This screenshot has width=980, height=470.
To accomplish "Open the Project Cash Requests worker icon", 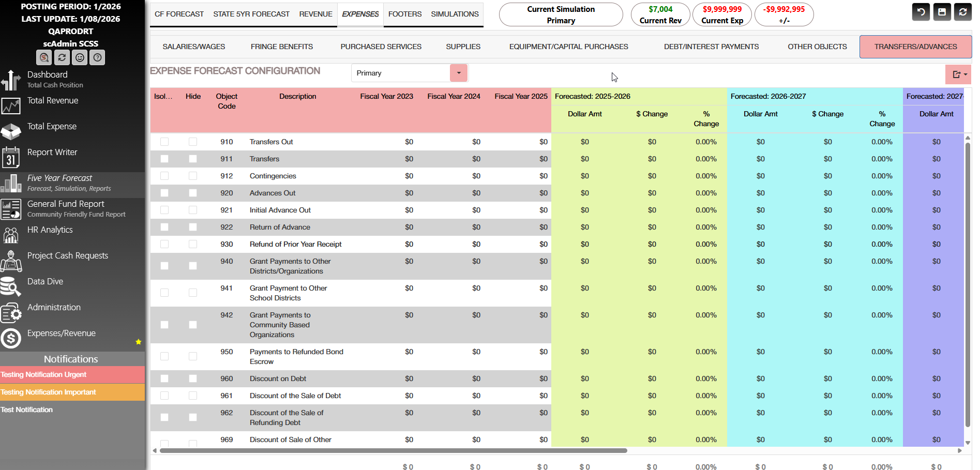I will click(11, 261).
